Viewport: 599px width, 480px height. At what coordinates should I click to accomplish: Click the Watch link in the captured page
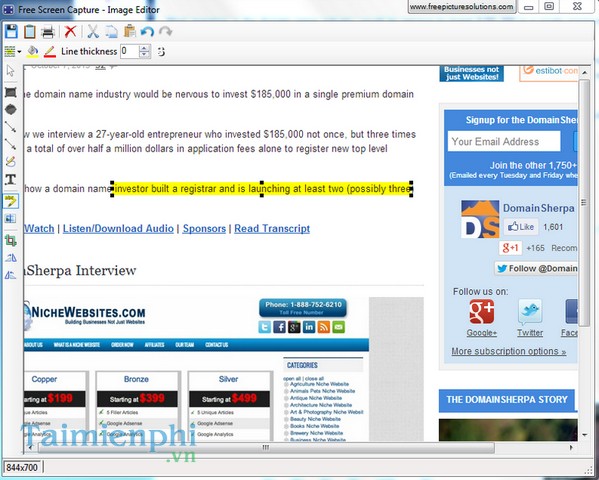pos(39,229)
